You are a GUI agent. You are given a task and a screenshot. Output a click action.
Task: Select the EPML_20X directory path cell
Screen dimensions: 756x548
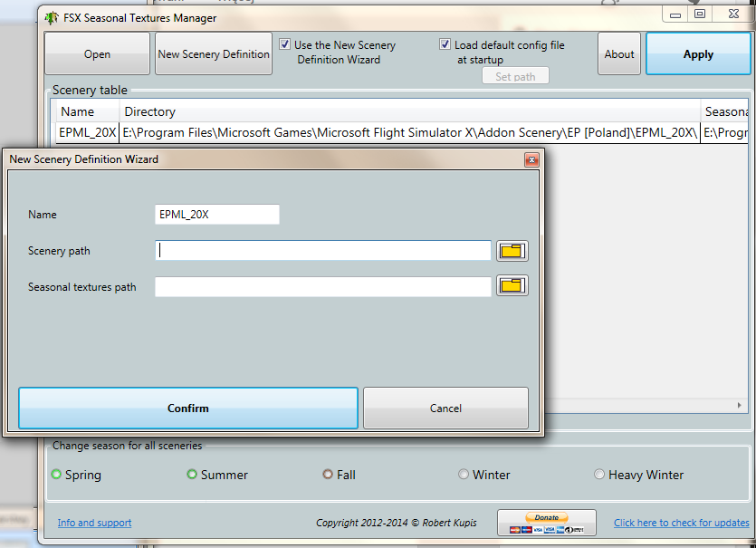pos(410,132)
